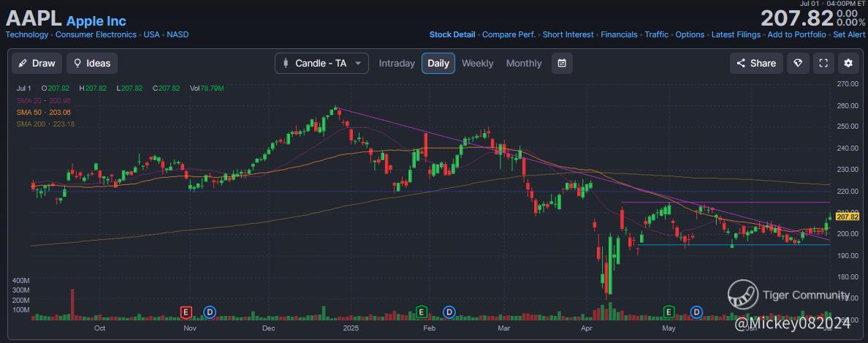Click the AAPL ticker heading

pos(34,20)
